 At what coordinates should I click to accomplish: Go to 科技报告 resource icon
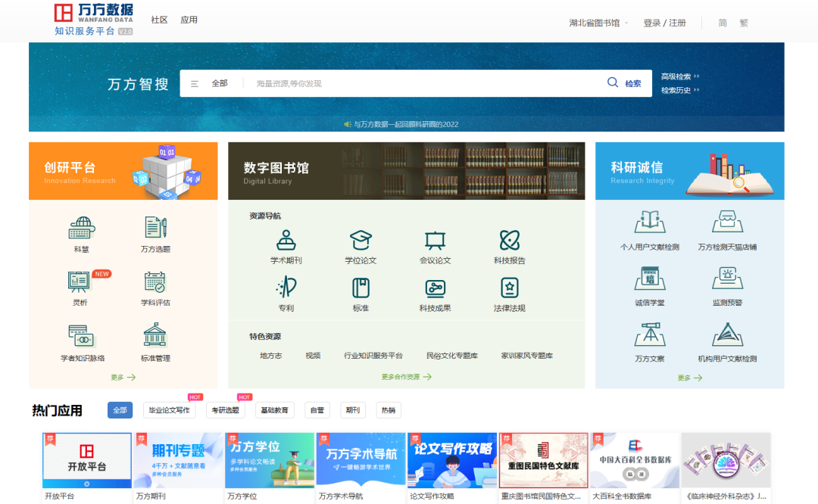pos(510,241)
